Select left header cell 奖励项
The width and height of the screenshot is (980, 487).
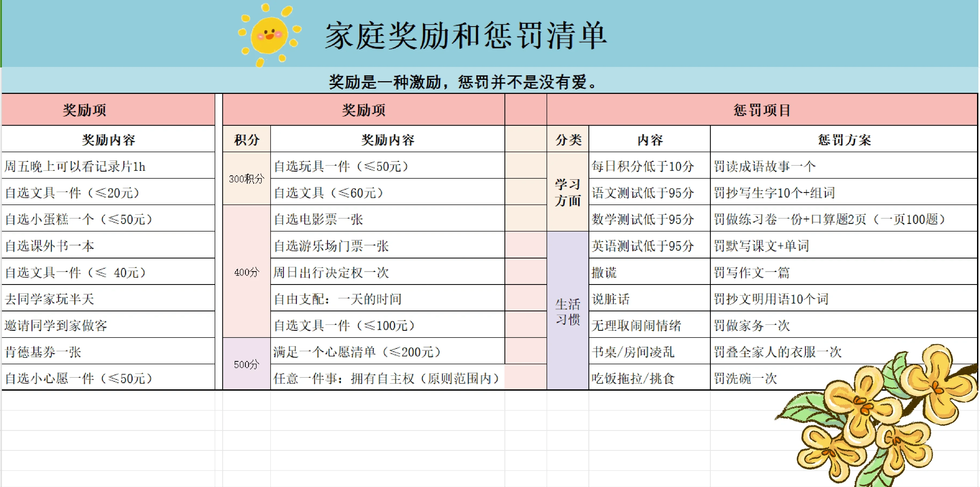pyautogui.click(x=108, y=110)
